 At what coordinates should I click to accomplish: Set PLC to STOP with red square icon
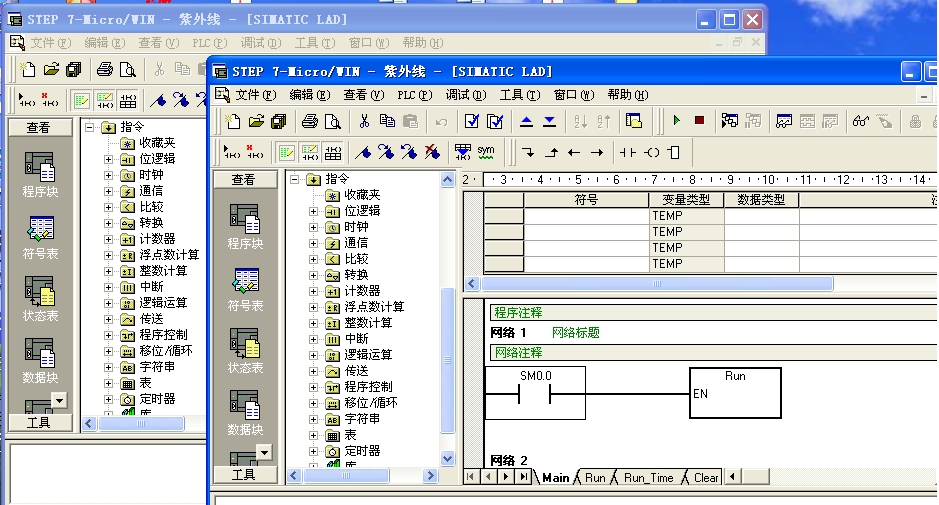click(x=699, y=120)
